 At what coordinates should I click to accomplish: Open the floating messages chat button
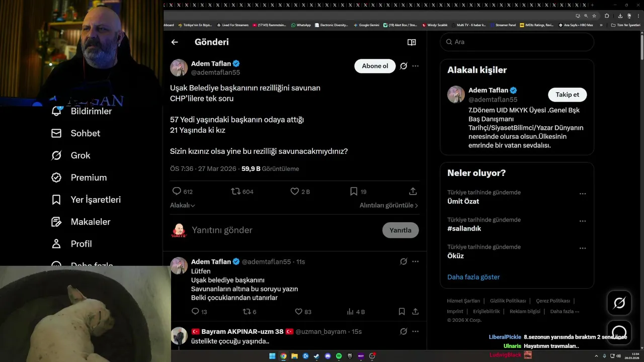(x=619, y=332)
